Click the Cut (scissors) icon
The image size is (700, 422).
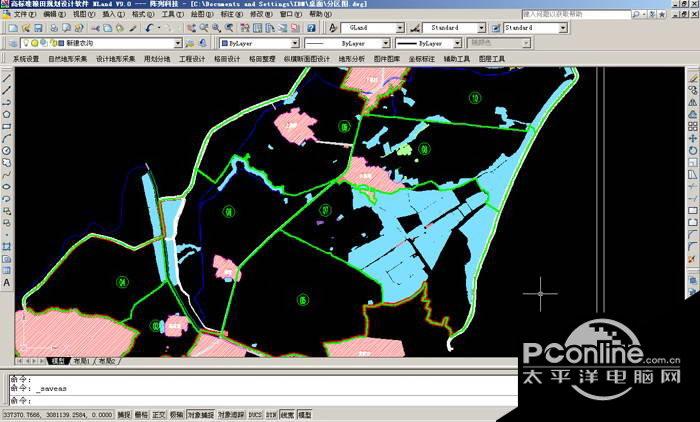click(x=95, y=28)
